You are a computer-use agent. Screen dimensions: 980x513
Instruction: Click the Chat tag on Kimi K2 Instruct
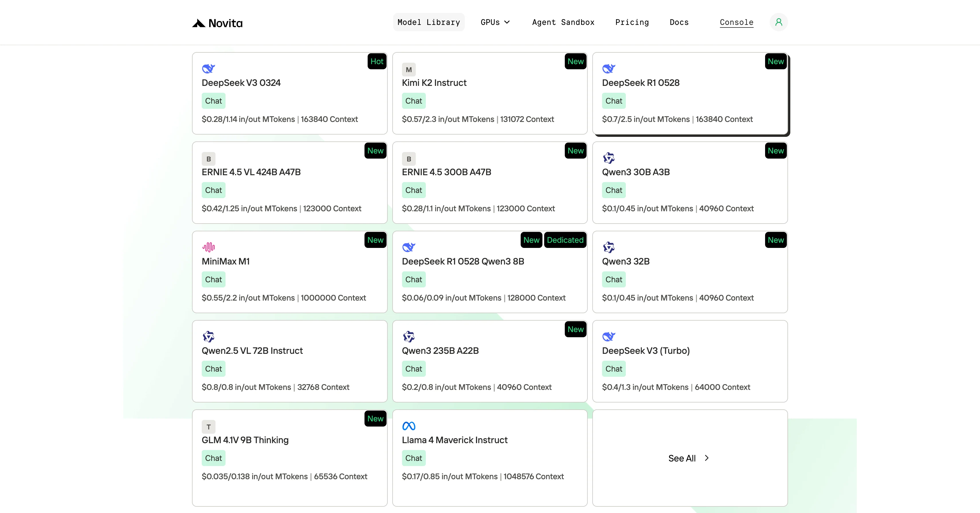coord(413,101)
